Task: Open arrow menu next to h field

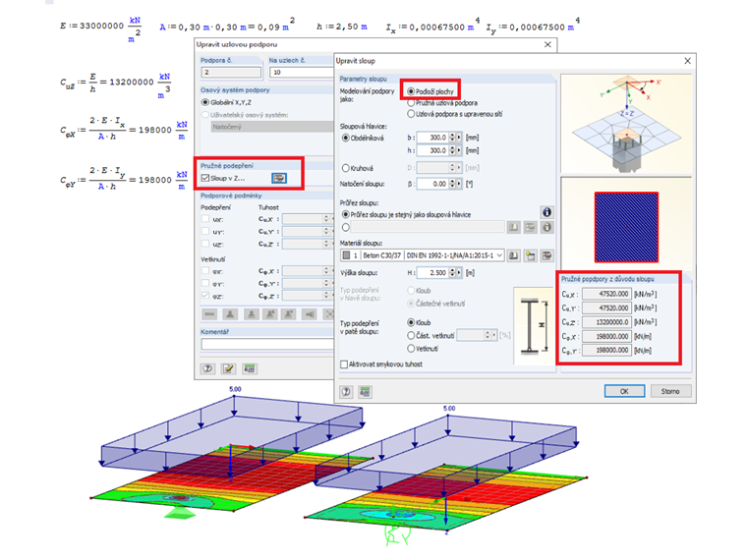Action: 459,150
